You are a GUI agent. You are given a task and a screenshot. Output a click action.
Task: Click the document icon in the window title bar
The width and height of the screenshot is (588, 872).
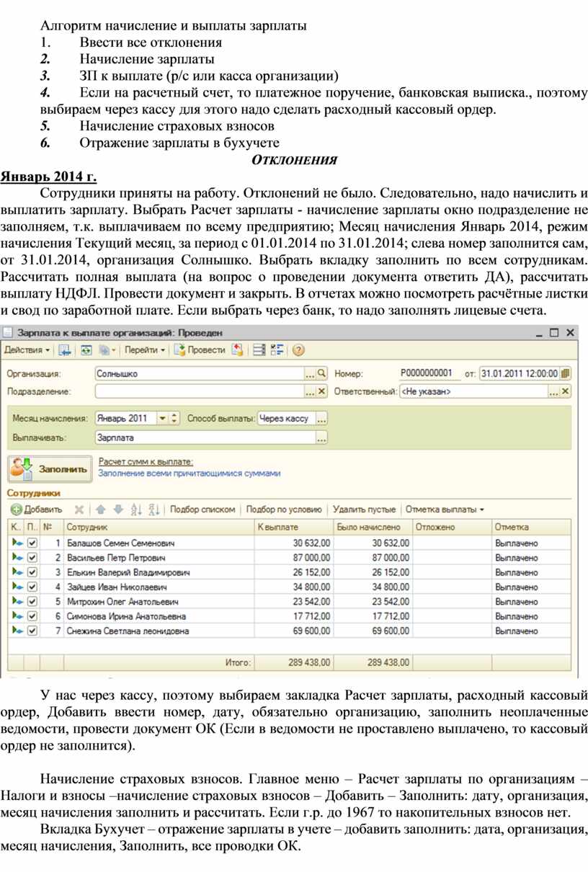pos(7,333)
